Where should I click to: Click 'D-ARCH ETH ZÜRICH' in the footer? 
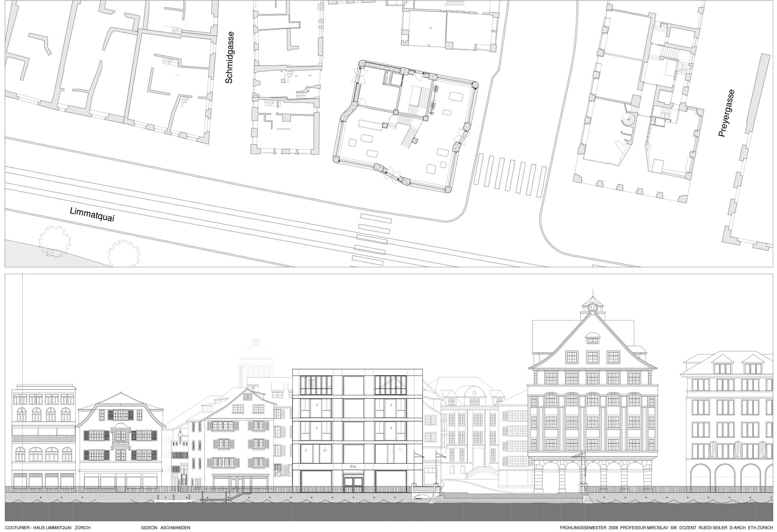coord(751,528)
